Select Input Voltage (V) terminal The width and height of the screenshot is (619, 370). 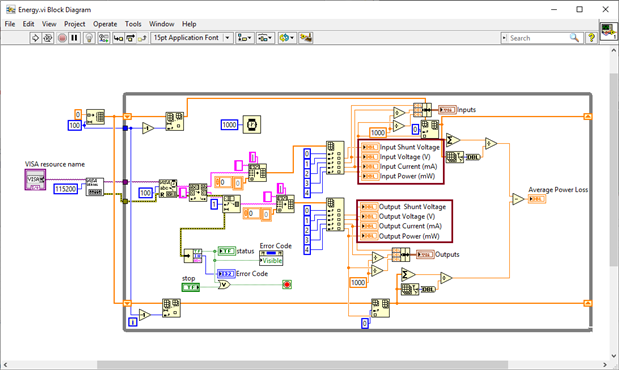coord(370,157)
